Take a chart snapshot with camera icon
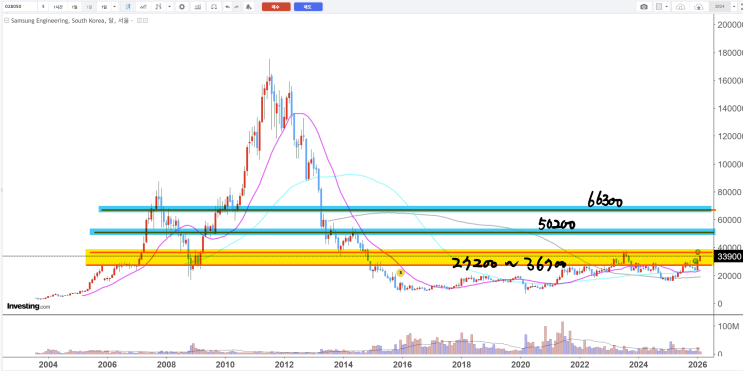Screen dimensions: 743x371 pos(644,7)
